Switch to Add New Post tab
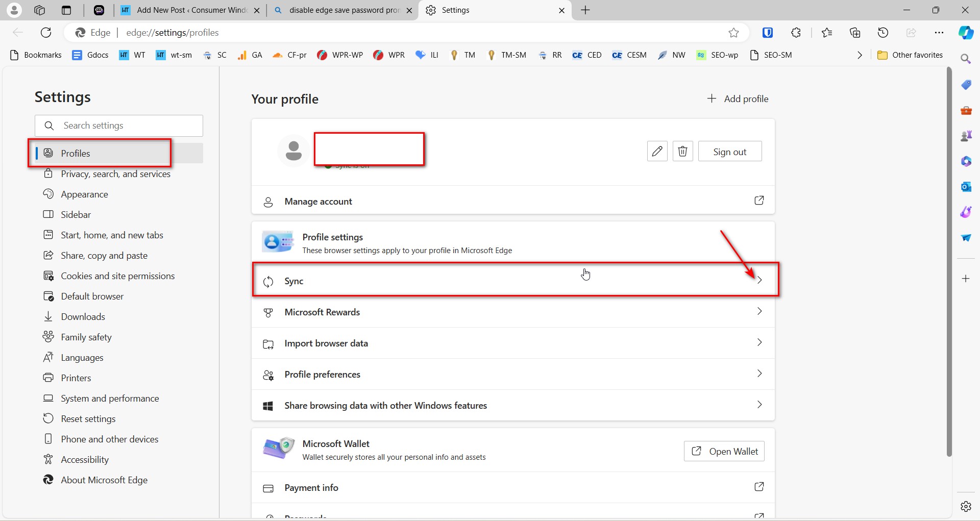Image resolution: width=980 pixels, height=521 pixels. 191,10
